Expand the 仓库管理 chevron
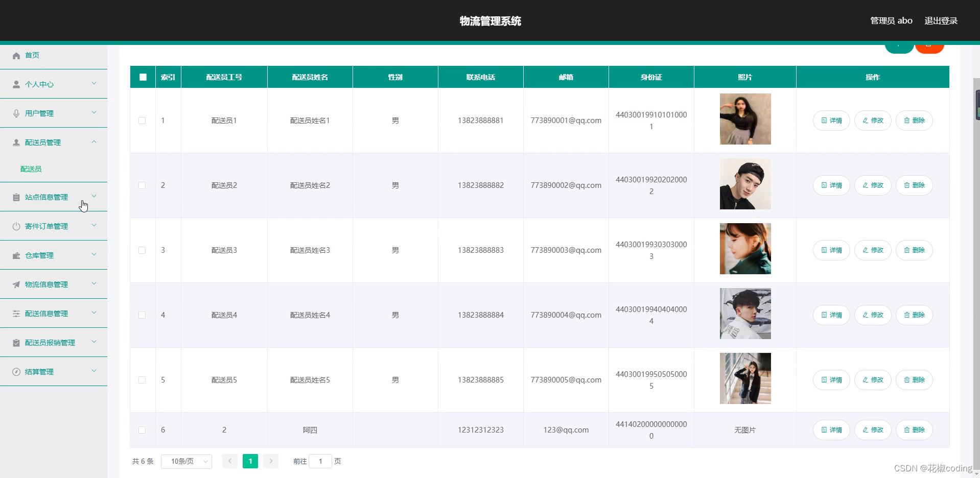The height and width of the screenshot is (478, 980). coord(94,254)
